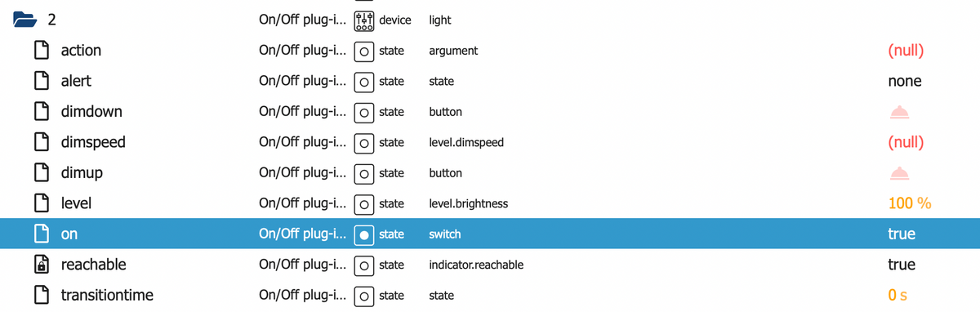
Task: Click the file icon next to transitiontime
Action: [40, 295]
